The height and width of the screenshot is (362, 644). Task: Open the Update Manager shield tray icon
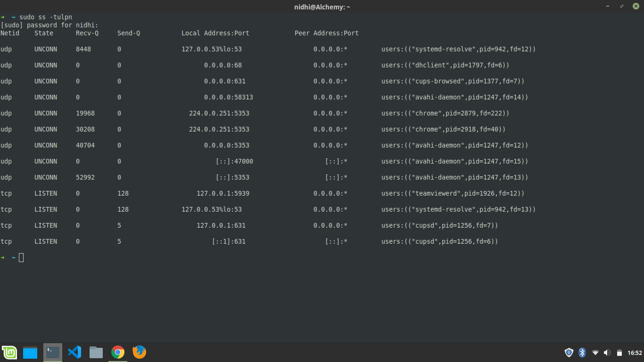click(569, 353)
